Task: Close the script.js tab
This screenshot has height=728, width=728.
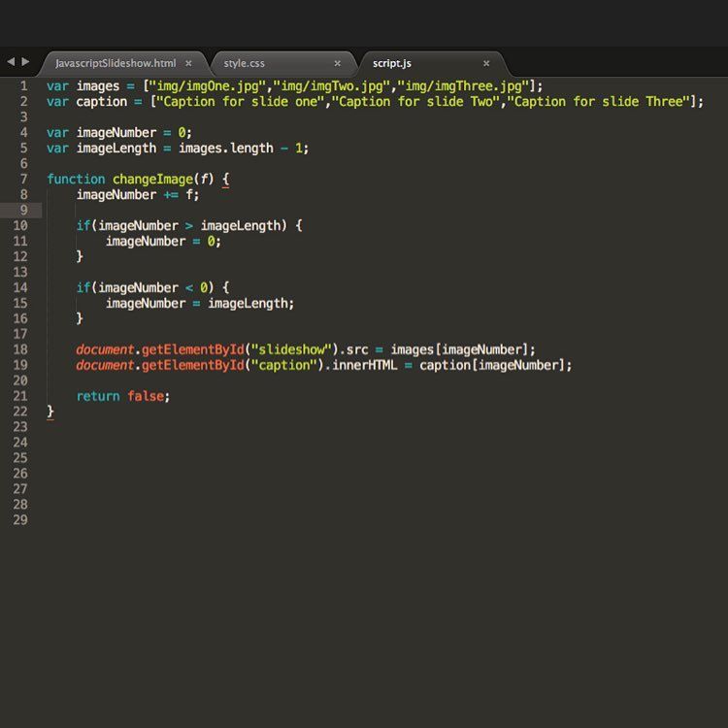Action: (486, 63)
